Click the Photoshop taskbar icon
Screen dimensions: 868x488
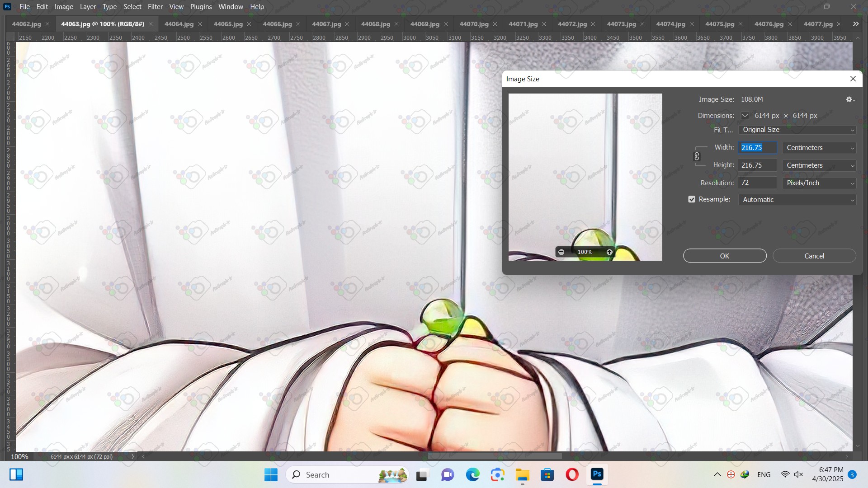[x=597, y=474]
